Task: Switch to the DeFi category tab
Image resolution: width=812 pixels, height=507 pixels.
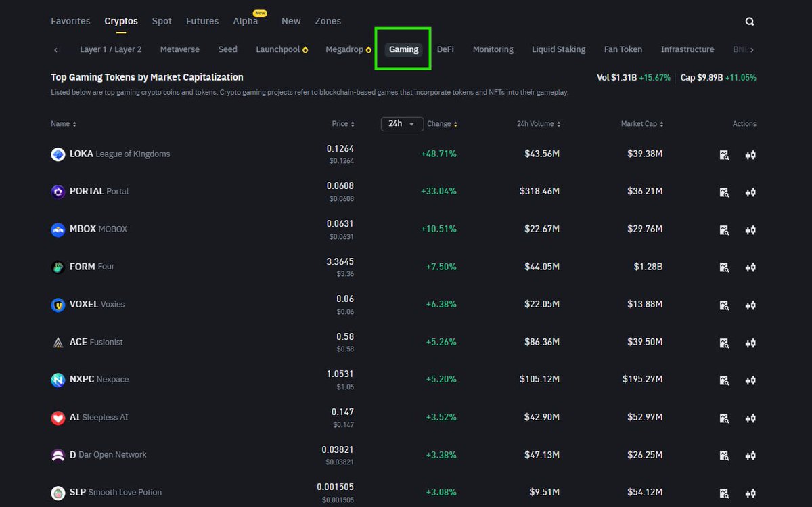Action: 445,49
